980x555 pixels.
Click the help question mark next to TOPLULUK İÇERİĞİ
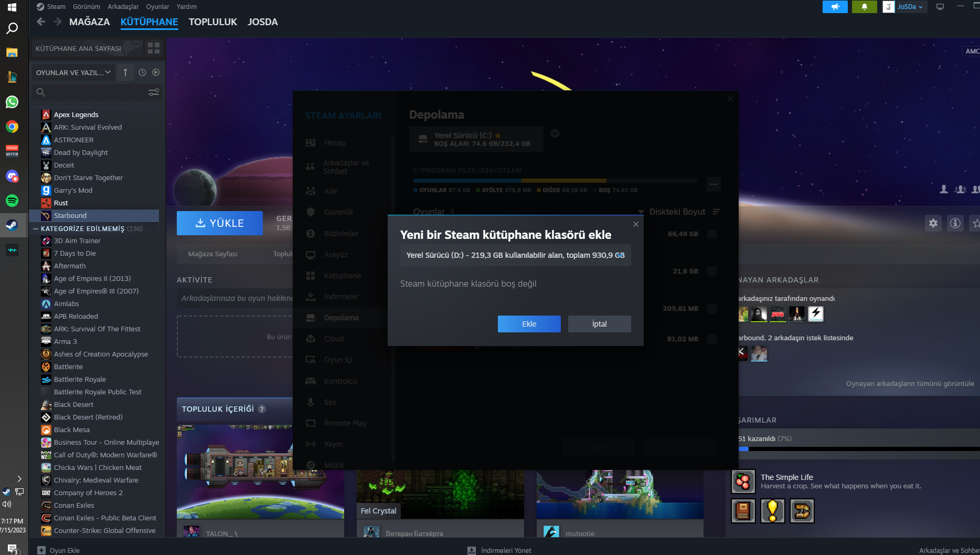[262, 409]
